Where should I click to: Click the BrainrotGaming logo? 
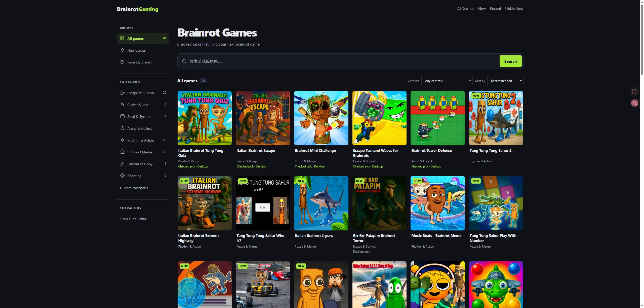pyautogui.click(x=138, y=9)
